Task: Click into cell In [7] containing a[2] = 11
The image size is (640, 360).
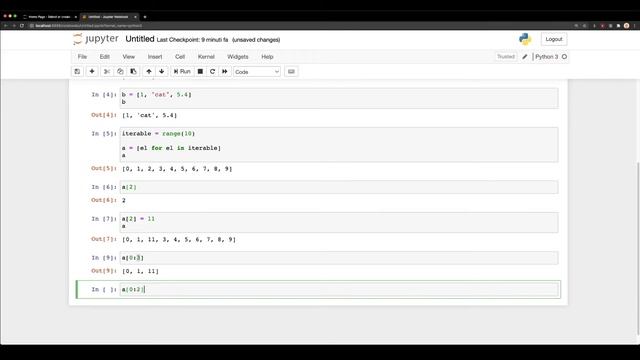Action: (339, 222)
